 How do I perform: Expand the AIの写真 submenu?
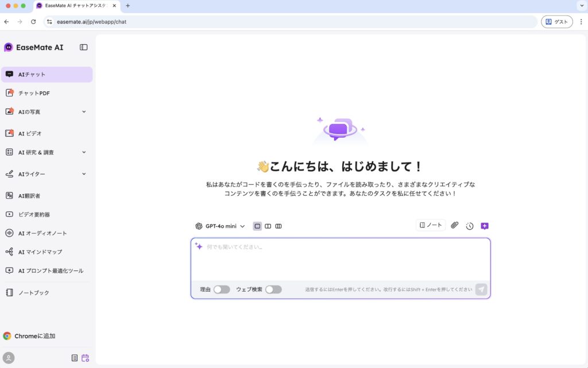click(84, 111)
